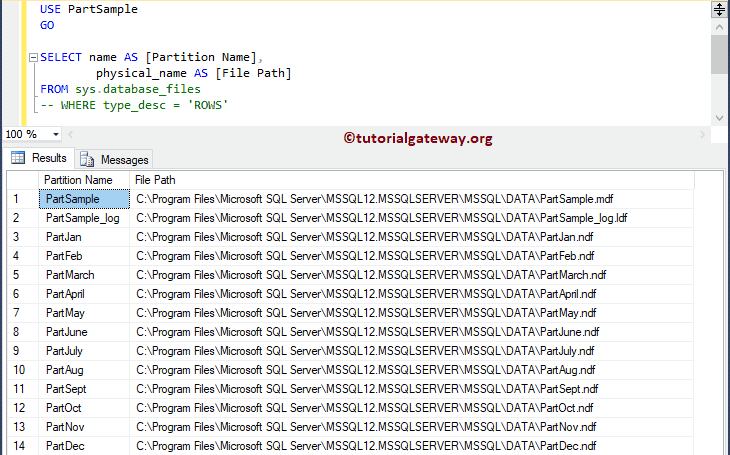Select the File Path column header
This screenshot has width=730, height=455.
point(412,180)
